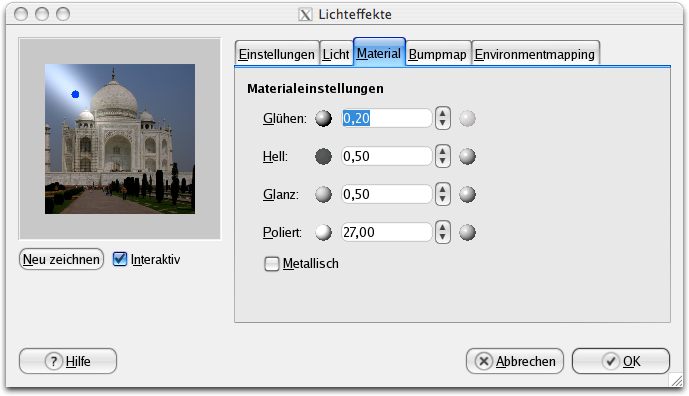Enable the Metallisch checkbox

[272, 264]
